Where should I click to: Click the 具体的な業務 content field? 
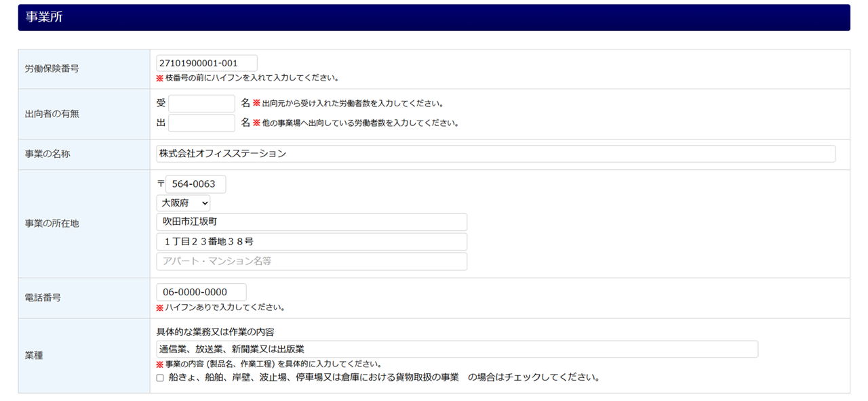[x=457, y=349]
